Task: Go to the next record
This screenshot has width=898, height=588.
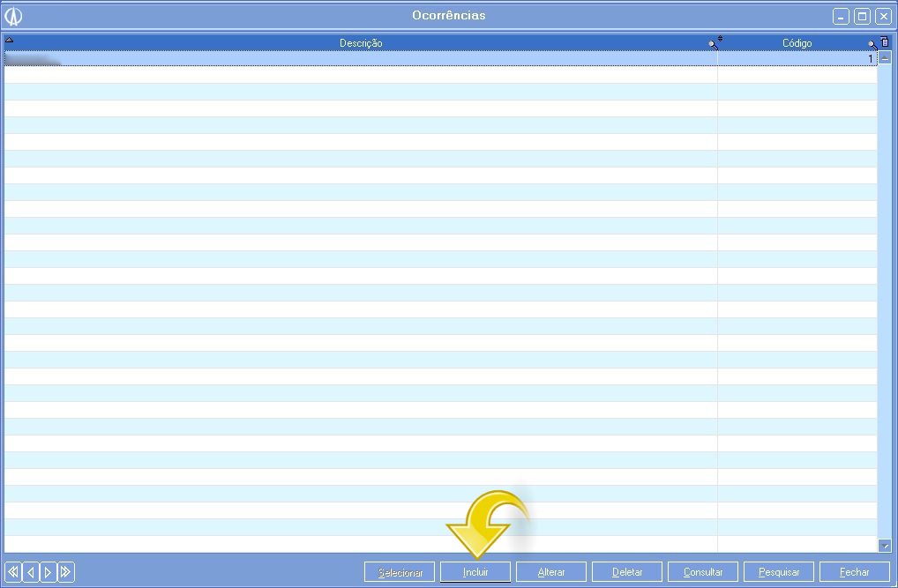Action: click(x=49, y=572)
